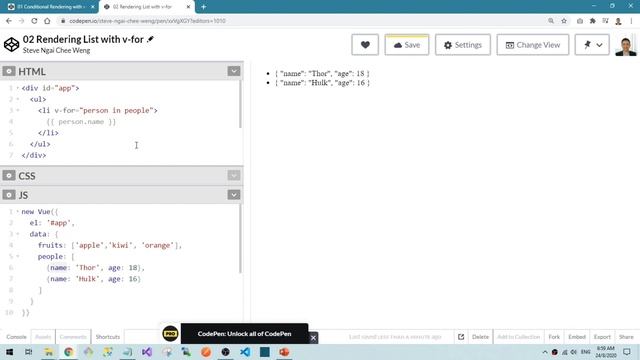Open Task View on the taskbar

28,352
